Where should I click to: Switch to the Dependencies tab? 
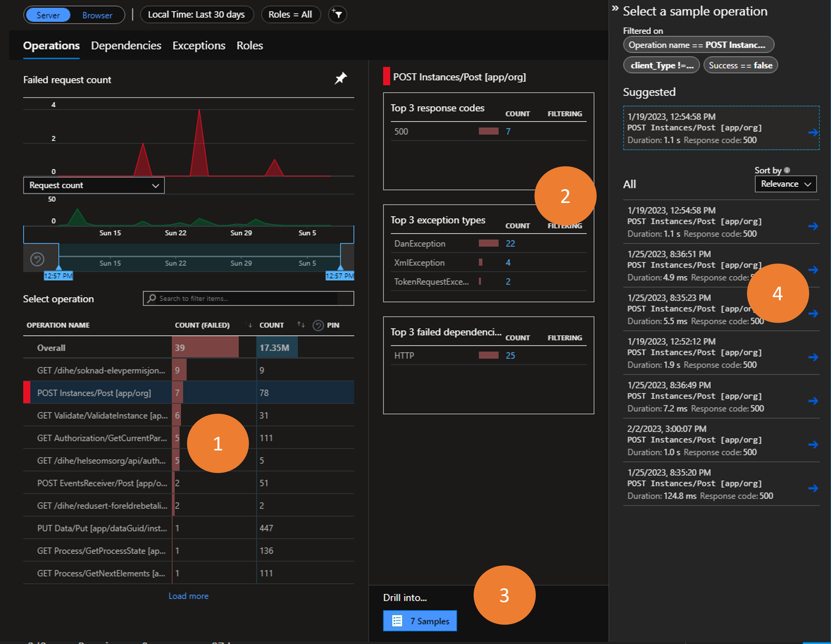(126, 46)
